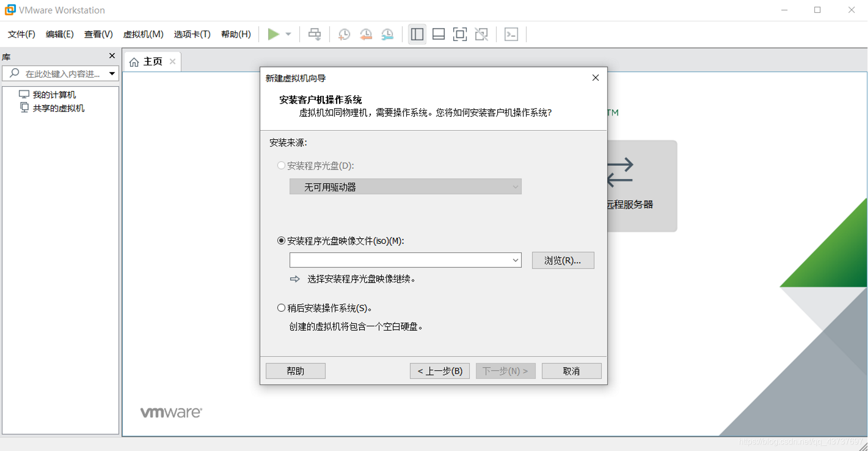Click the 取消 button

pyautogui.click(x=572, y=371)
